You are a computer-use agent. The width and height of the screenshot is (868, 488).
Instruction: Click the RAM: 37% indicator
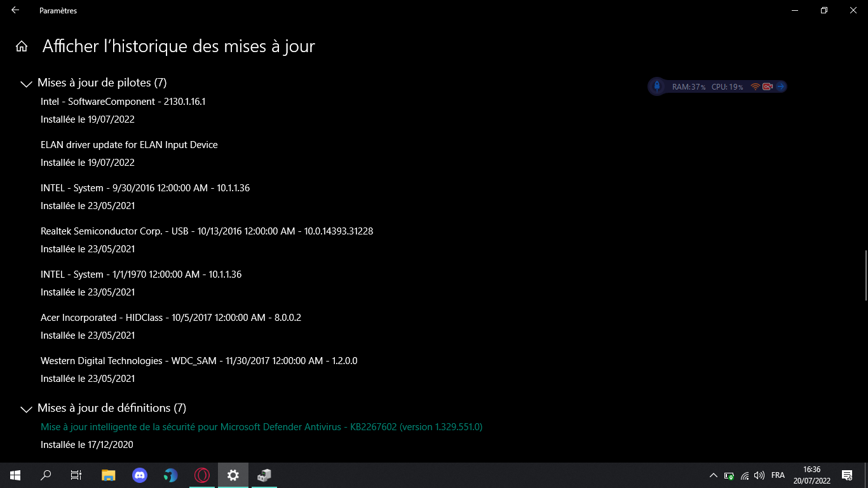click(x=689, y=87)
